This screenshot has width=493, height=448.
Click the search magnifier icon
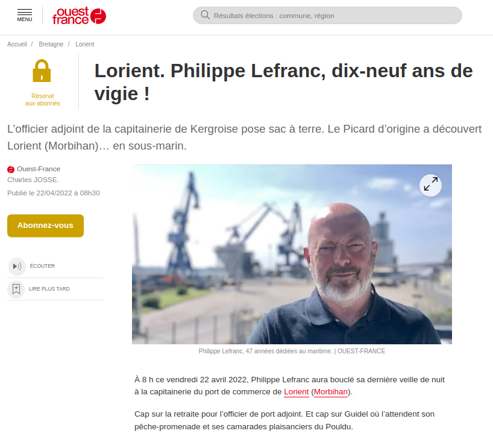point(205,15)
